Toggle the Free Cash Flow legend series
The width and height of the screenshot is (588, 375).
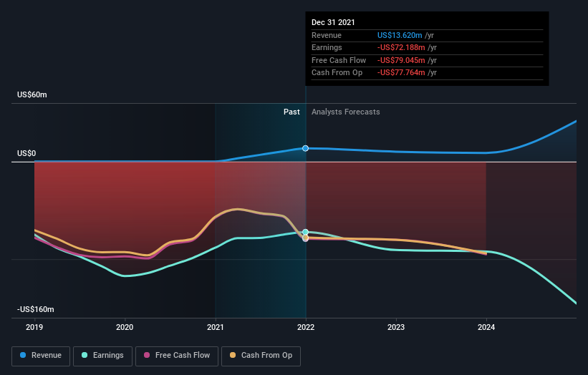(x=177, y=356)
